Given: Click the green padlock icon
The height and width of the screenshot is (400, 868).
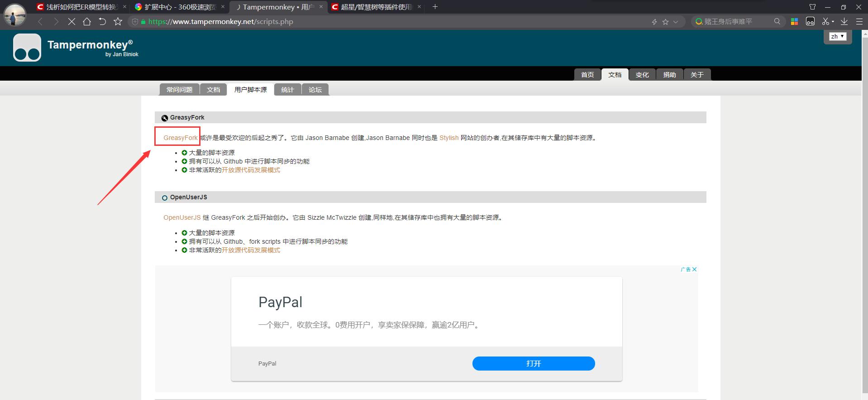Looking at the screenshot, I should point(143,22).
